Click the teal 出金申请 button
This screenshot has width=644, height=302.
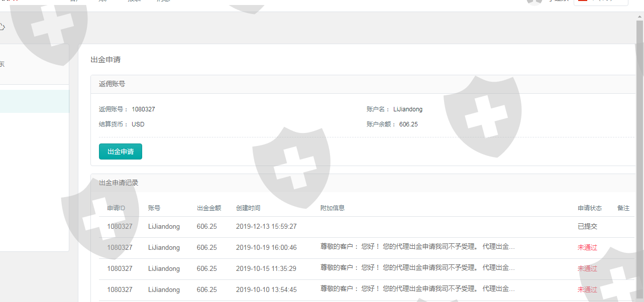121,152
